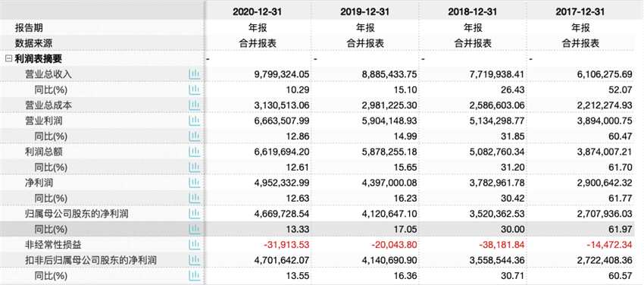This screenshot has height=285, width=644.
Task: Select red value -31,913.53
Action: click(x=286, y=244)
